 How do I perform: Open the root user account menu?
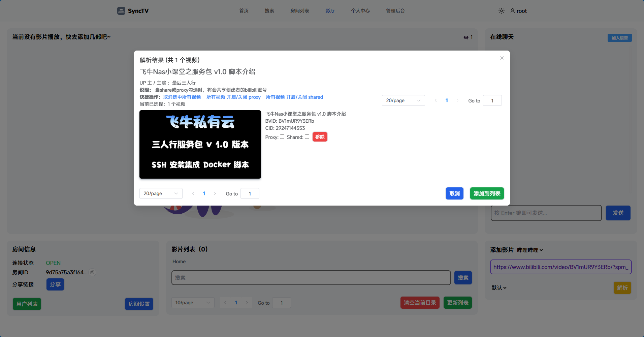(x=519, y=11)
